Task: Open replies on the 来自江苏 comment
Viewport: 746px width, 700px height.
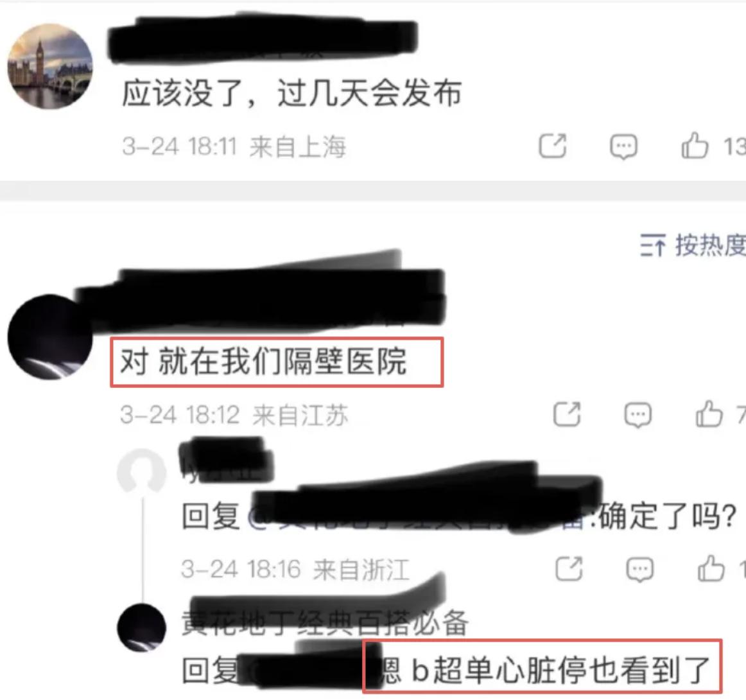Action: pyautogui.click(x=638, y=415)
